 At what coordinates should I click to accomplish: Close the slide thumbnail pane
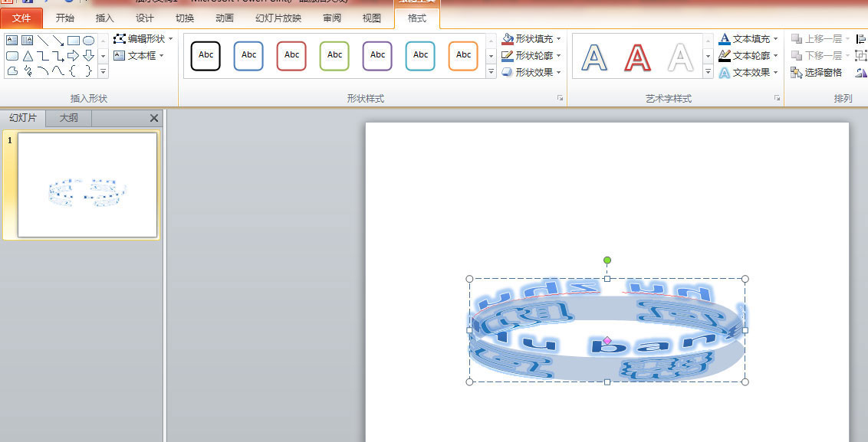click(x=154, y=118)
